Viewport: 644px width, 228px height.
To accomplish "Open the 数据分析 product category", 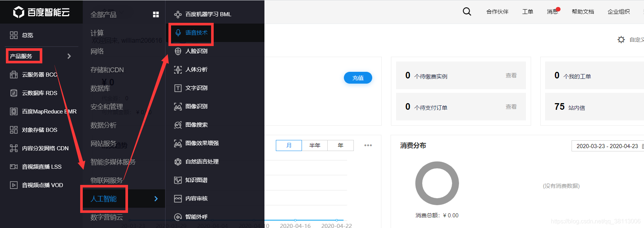I will (x=103, y=125).
